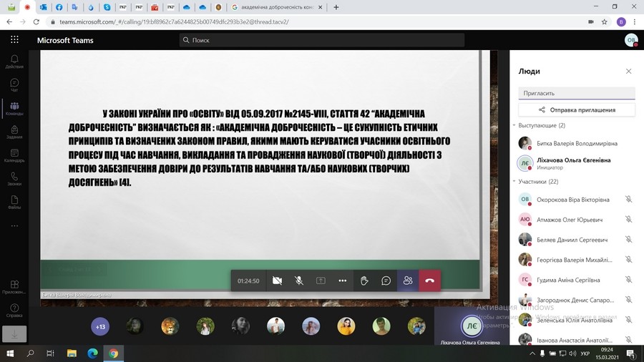Screen dimensions: 644x362
Task: Collapse the Participants (Участники) section
Action: 514,182
